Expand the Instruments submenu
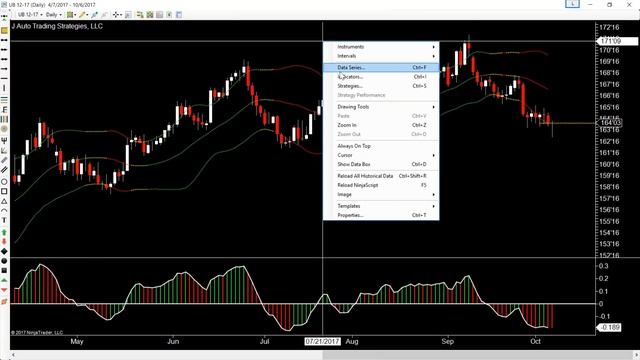 pyautogui.click(x=381, y=47)
